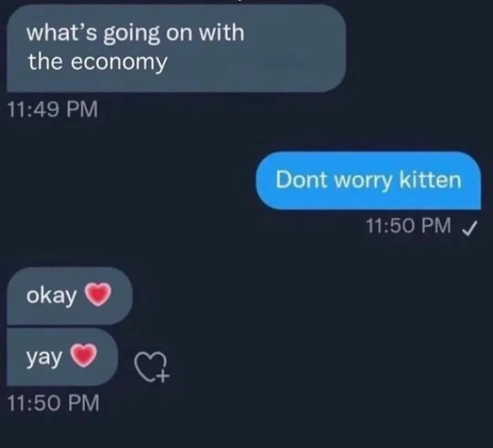The height and width of the screenshot is (448, 493).
Task: Click the word "okay" text
Action: (52, 296)
